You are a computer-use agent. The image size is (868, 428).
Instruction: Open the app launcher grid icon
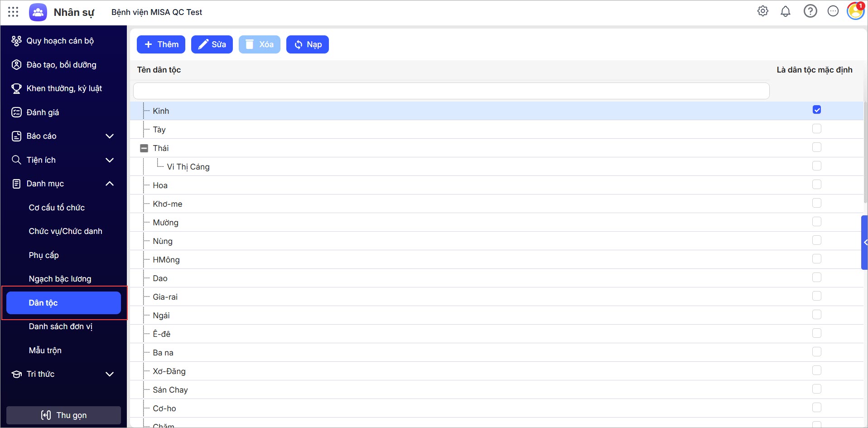click(13, 12)
